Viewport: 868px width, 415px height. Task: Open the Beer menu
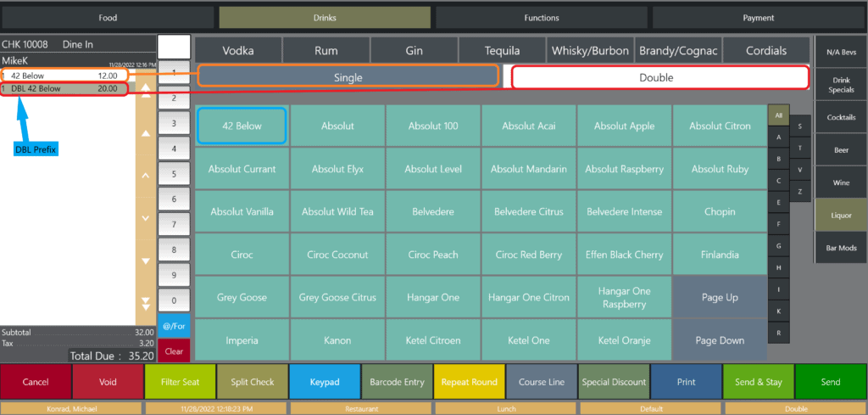(842, 150)
